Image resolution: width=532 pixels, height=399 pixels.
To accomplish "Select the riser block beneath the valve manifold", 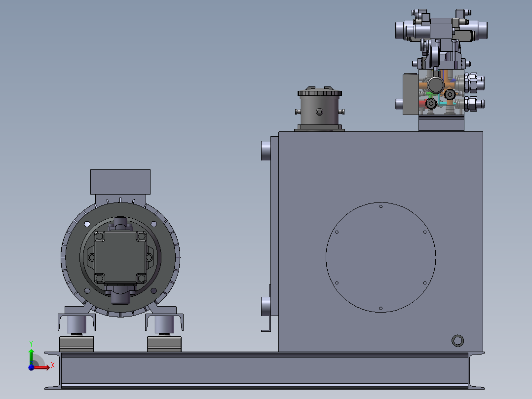I will 441,123.
